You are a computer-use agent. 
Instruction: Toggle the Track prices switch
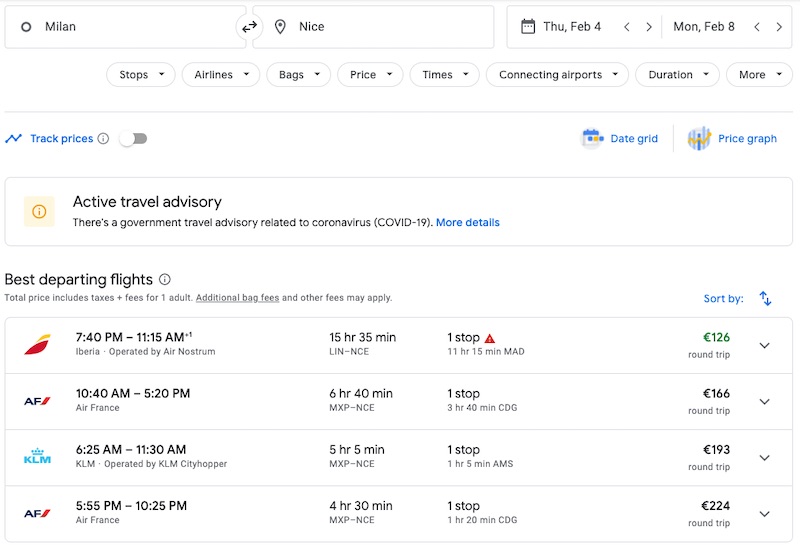pyautogui.click(x=133, y=139)
